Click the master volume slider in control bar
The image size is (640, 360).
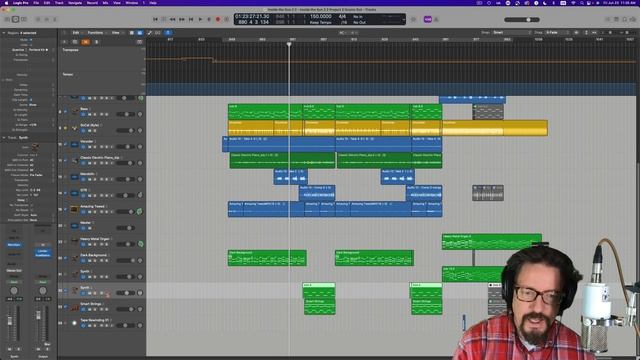522,20
